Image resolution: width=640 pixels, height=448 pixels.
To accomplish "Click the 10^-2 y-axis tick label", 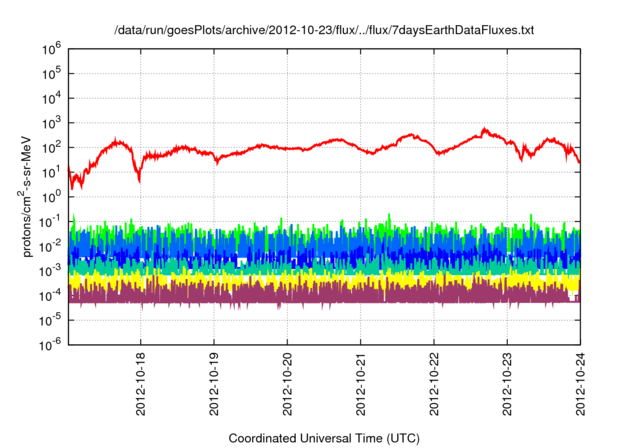I will (50, 246).
